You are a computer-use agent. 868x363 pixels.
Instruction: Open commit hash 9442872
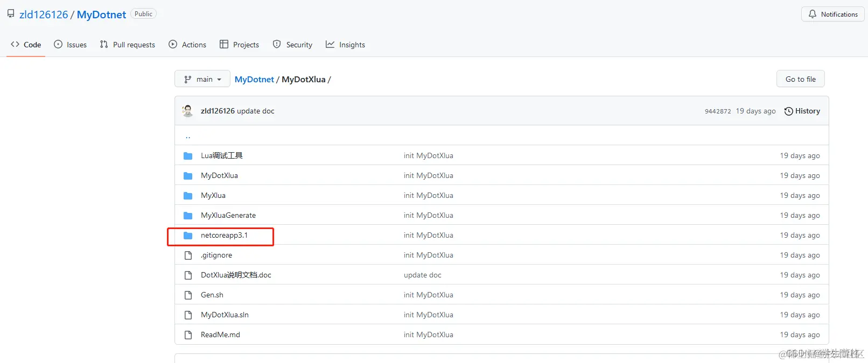point(718,111)
